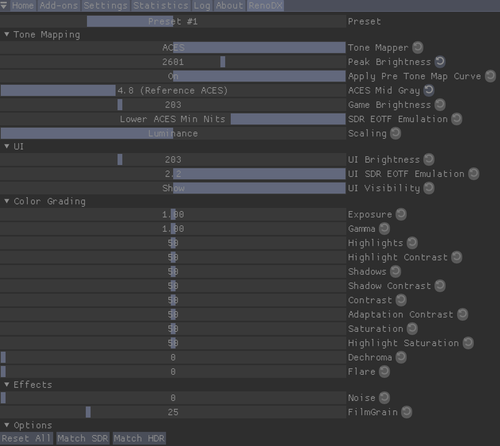Open the About tab

click(229, 6)
